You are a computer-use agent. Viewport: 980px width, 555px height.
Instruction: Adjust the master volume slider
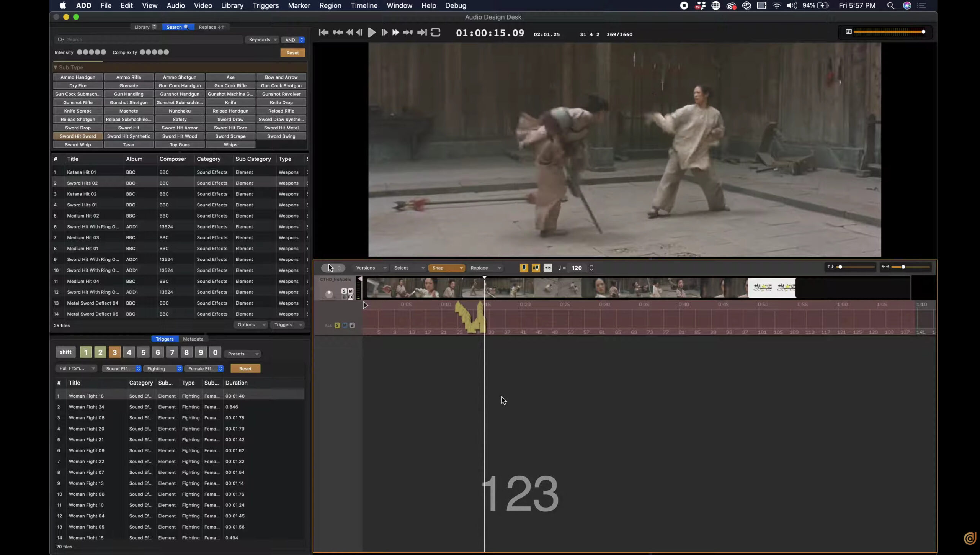tap(890, 32)
